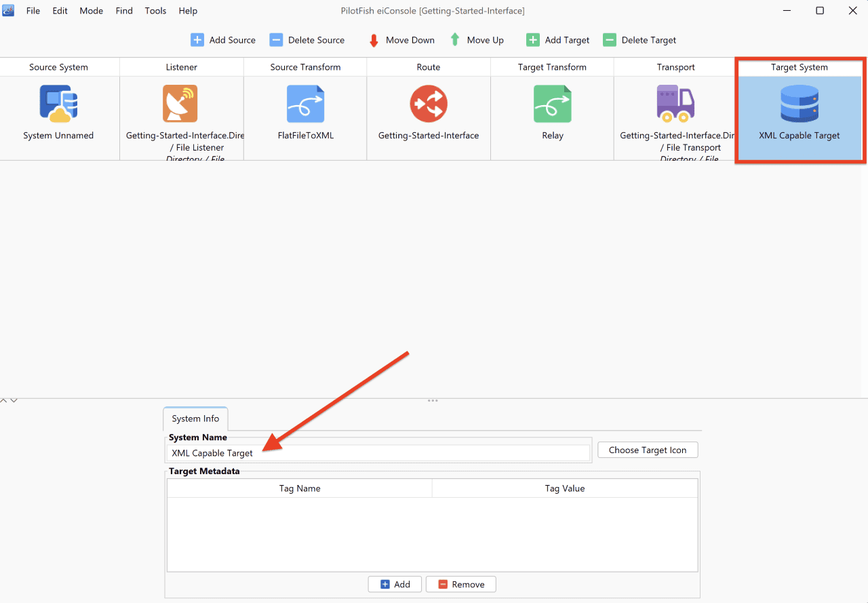Click the Listener column header

click(x=182, y=67)
